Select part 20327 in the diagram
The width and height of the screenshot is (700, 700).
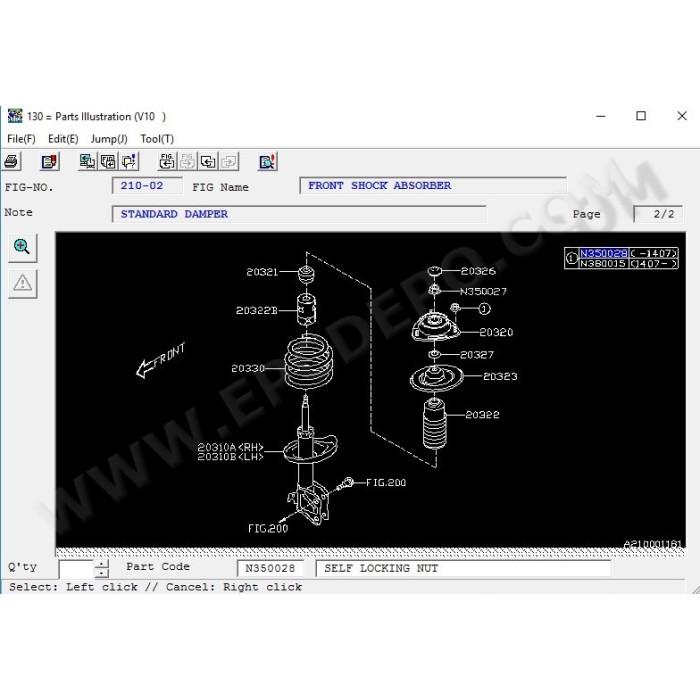tap(477, 355)
